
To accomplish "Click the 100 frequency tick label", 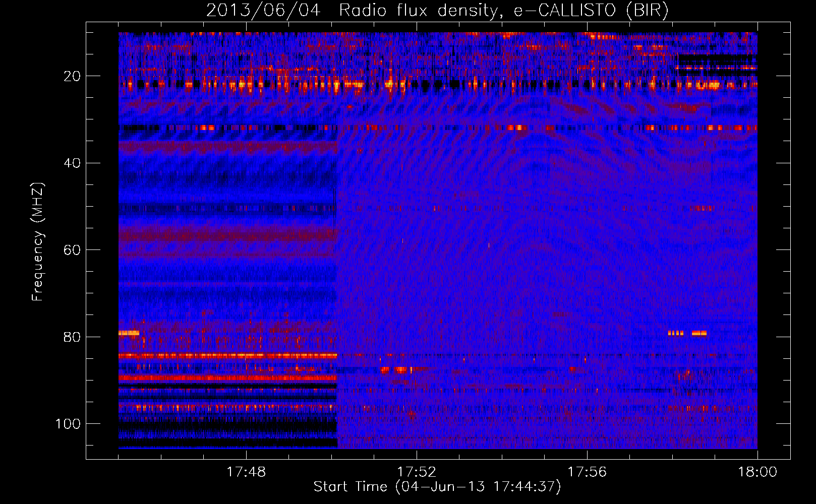I will click(68, 424).
